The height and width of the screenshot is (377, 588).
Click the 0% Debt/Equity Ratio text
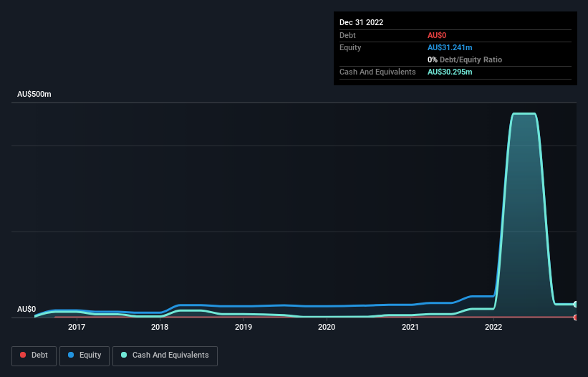(465, 59)
